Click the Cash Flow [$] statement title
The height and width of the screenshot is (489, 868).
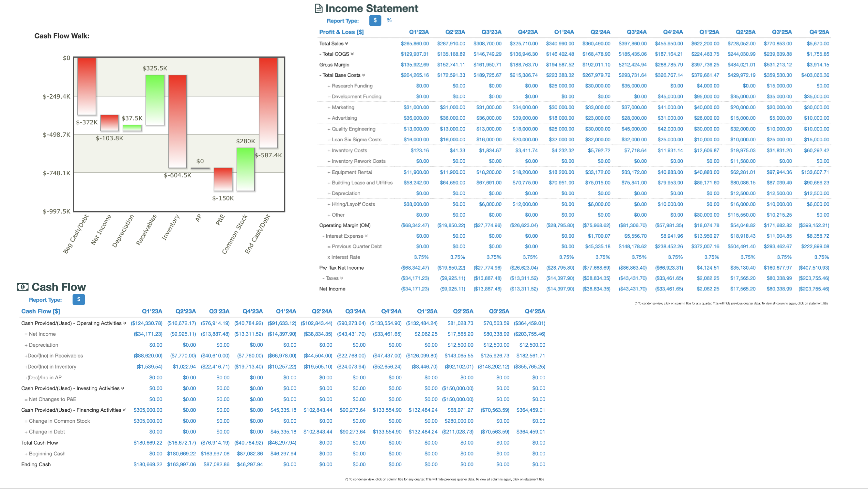point(40,311)
